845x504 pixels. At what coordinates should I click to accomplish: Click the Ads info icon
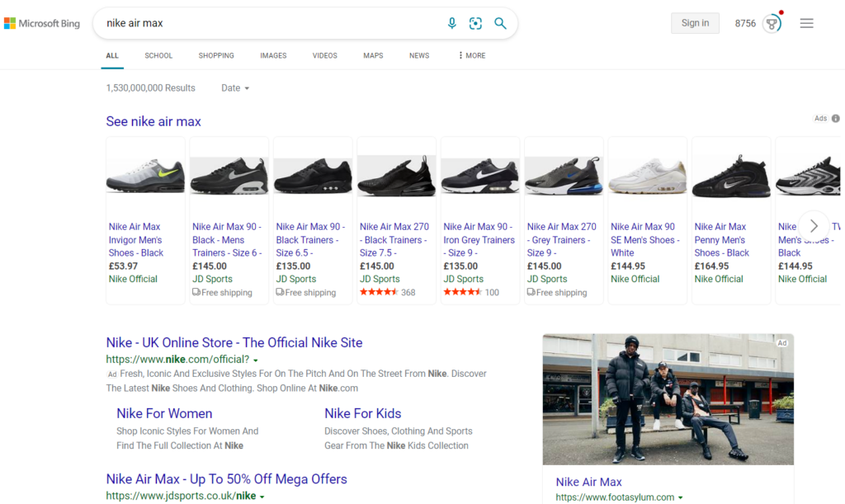coord(835,119)
